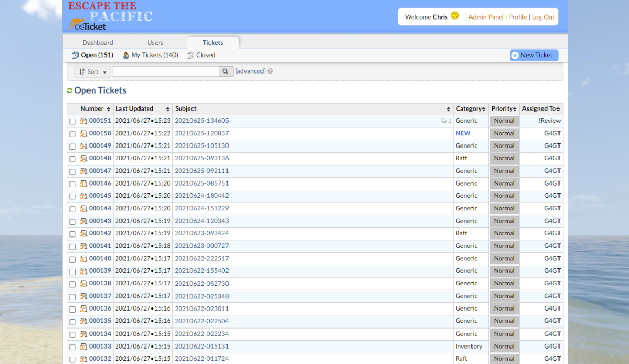
Task: Click the ticket icon for ticket 000142
Action: (x=84, y=233)
